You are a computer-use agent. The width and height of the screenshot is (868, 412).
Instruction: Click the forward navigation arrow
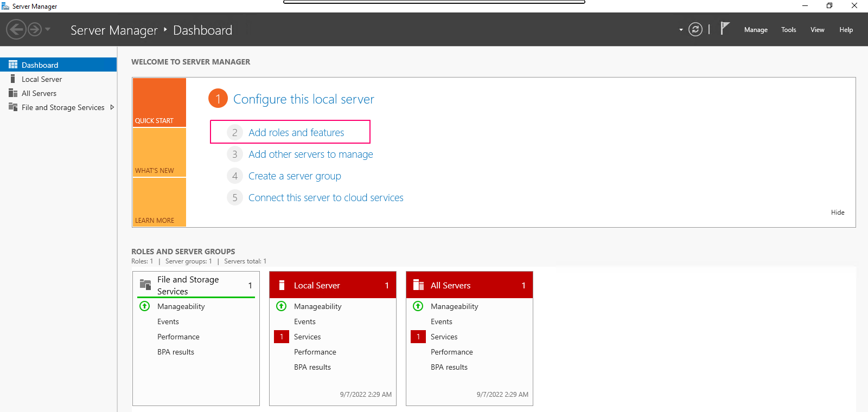tap(35, 29)
